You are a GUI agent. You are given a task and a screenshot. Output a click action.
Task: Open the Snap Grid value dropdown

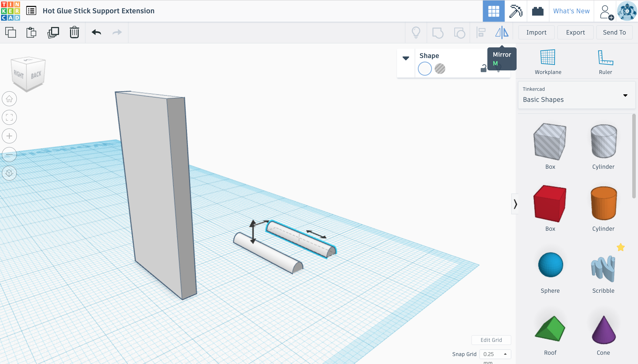[x=495, y=354]
